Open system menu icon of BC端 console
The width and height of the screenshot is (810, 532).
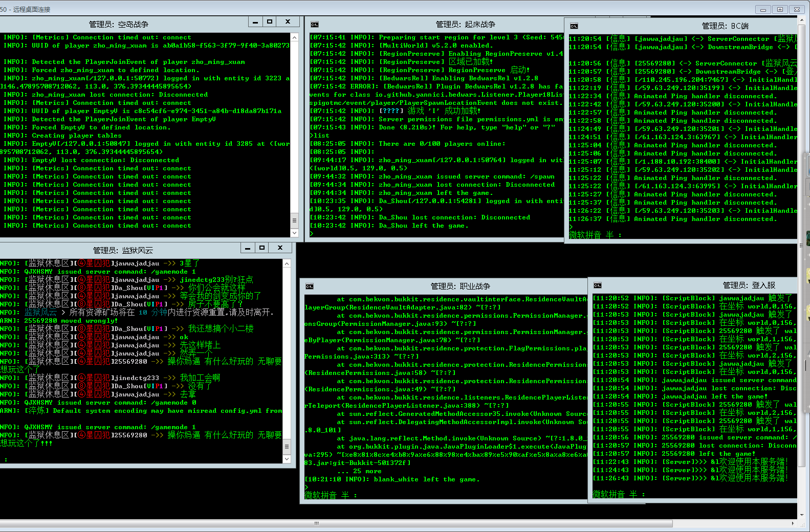click(x=574, y=26)
